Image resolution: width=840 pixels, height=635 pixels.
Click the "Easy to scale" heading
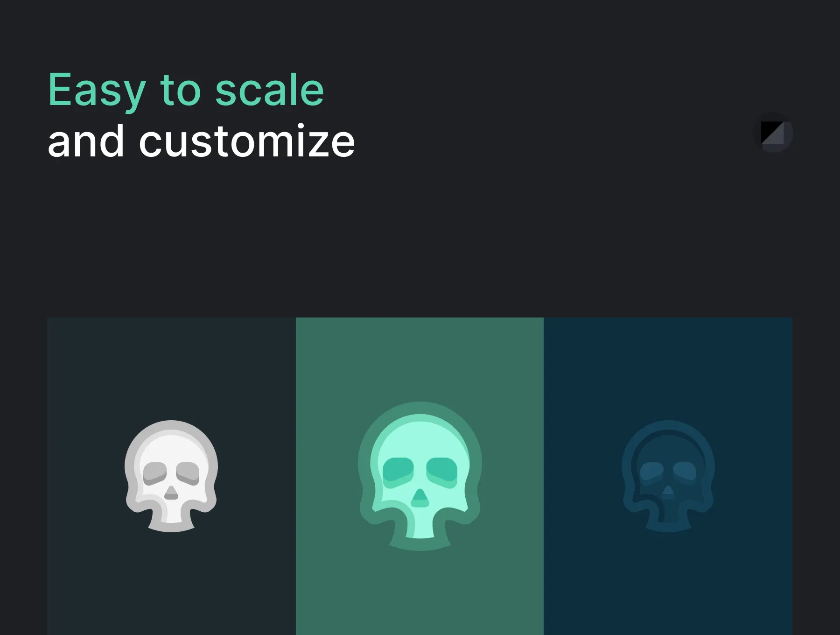pyautogui.click(x=186, y=91)
